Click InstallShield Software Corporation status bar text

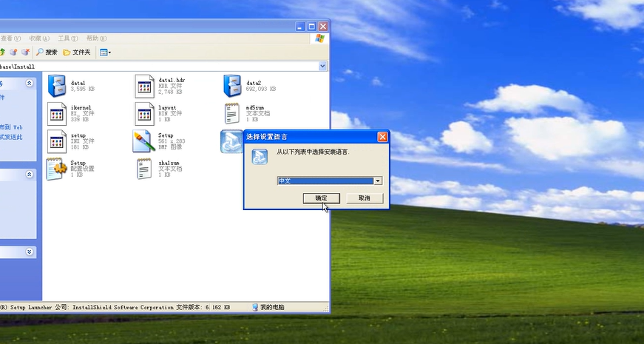(x=123, y=307)
